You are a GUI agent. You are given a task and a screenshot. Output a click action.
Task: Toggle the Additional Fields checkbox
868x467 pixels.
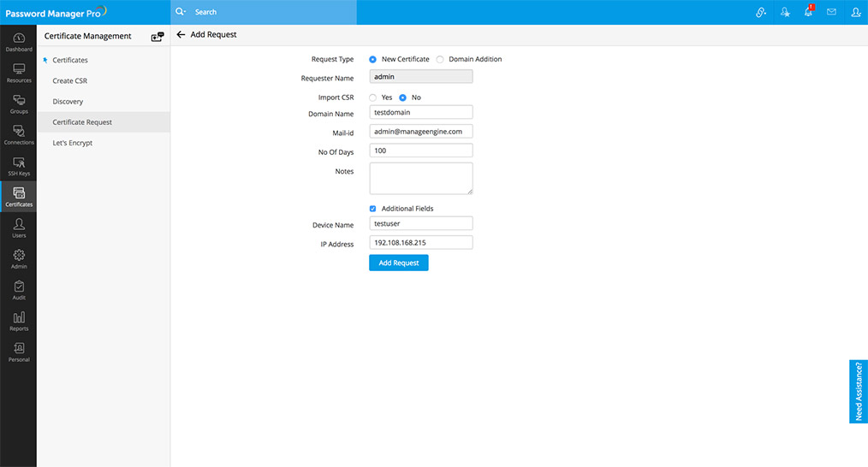click(372, 209)
